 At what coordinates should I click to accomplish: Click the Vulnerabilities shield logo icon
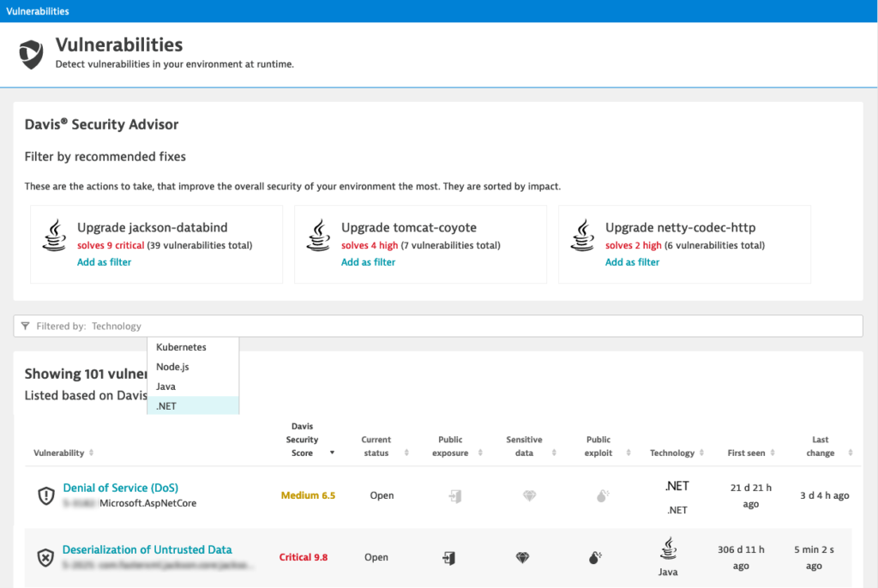[32, 54]
